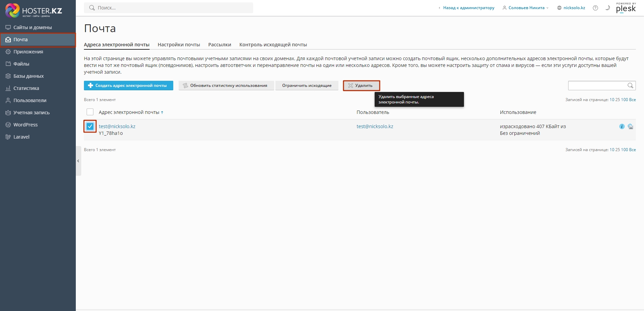Image resolution: width=644 pixels, height=311 pixels.
Task: Toggle the select-all header checkbox
Action: click(x=90, y=112)
